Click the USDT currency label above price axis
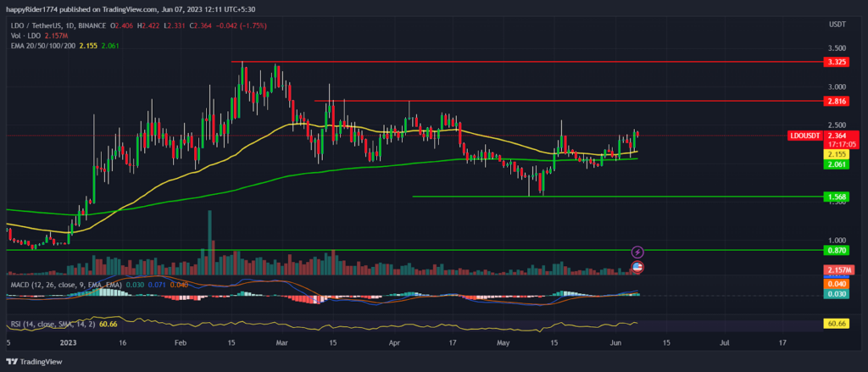This screenshot has height=372, width=868. click(837, 25)
